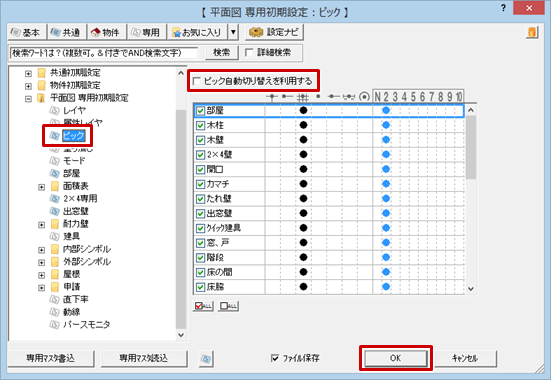Select the 出窓壁 tree item in the left tree
The height and width of the screenshot is (380, 551).
pos(76,211)
